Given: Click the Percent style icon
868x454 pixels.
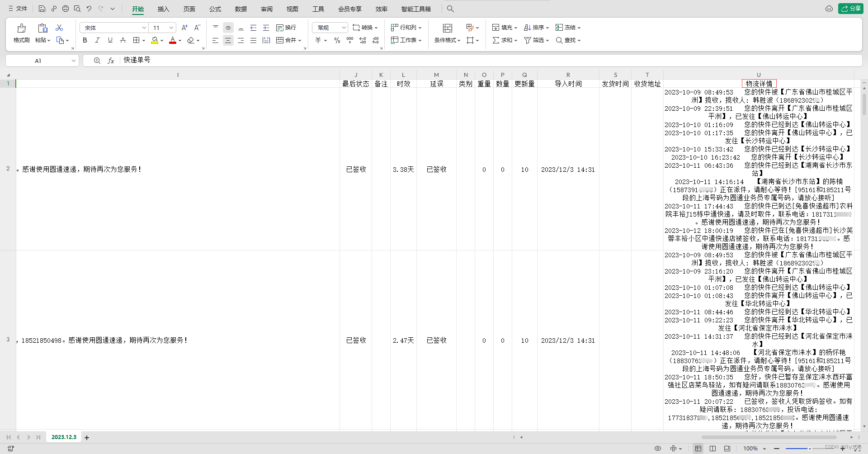Looking at the screenshot, I should pos(337,40).
